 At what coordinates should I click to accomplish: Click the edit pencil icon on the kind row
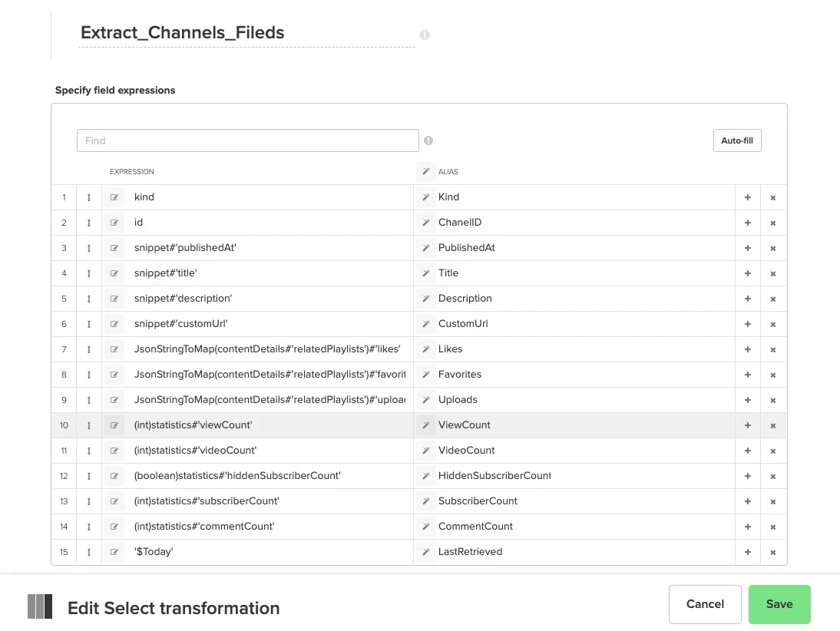114,197
